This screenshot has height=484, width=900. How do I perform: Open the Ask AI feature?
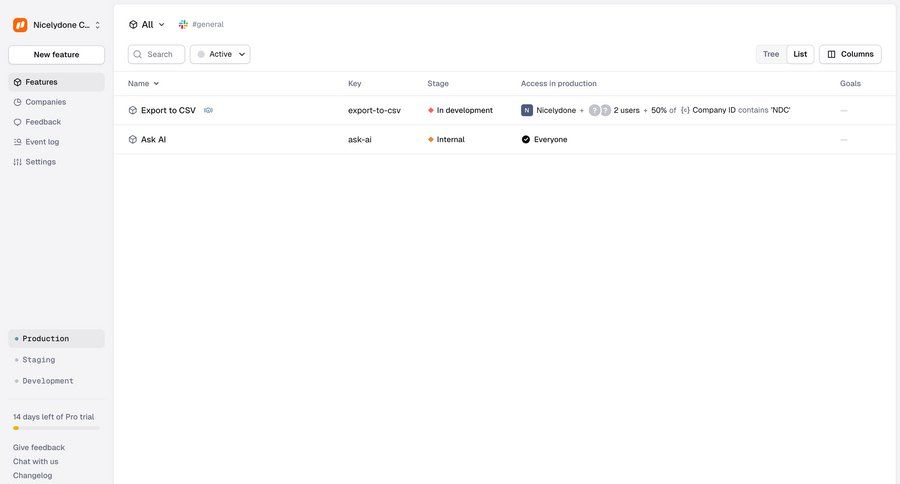pos(153,140)
